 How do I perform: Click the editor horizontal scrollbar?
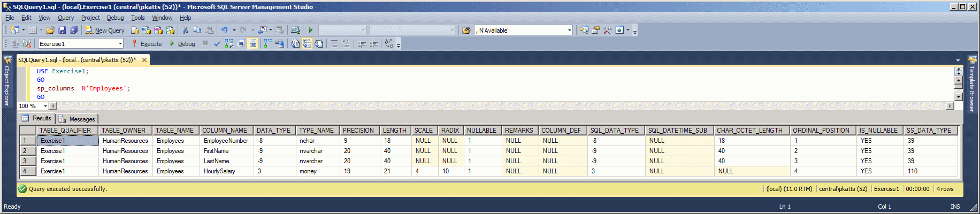coord(501,106)
